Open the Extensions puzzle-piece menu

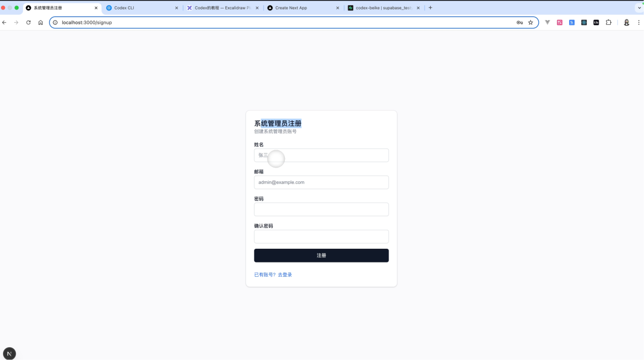click(x=609, y=23)
